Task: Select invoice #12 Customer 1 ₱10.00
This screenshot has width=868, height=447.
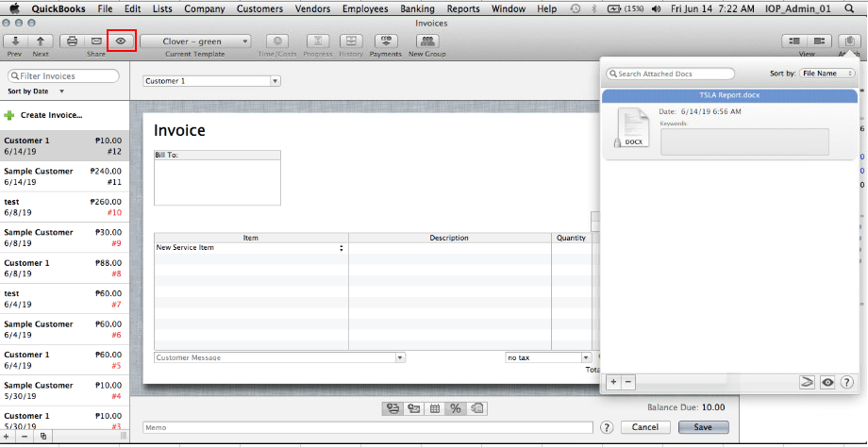Action: tap(63, 146)
